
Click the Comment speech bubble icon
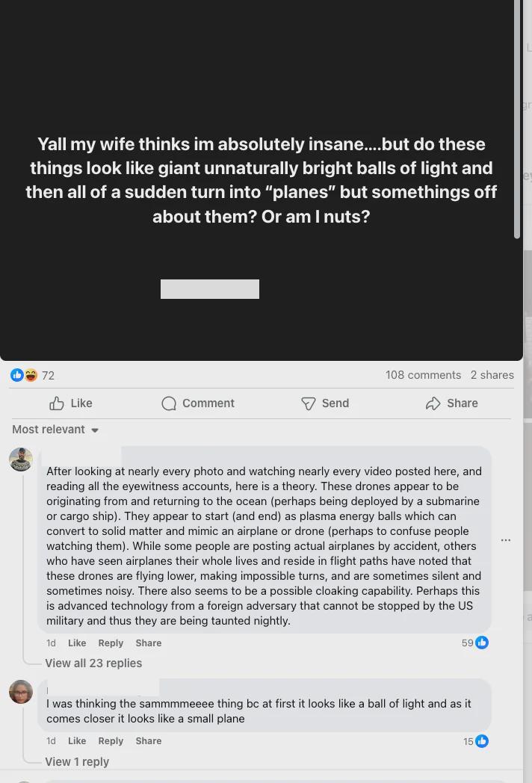(169, 403)
